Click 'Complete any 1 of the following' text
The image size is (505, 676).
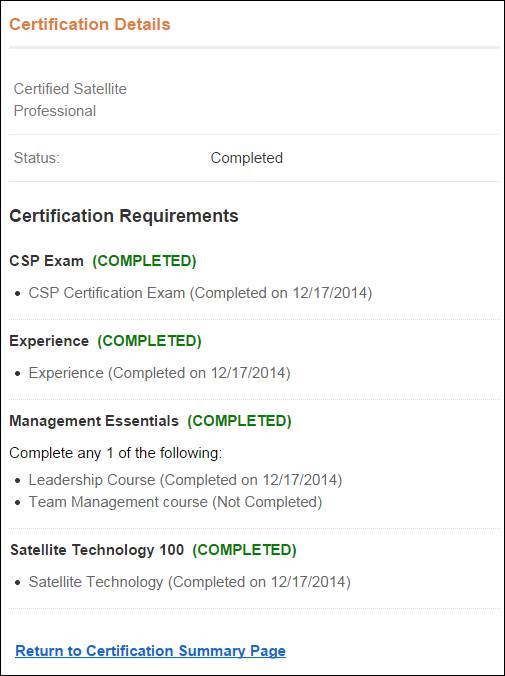coord(116,453)
